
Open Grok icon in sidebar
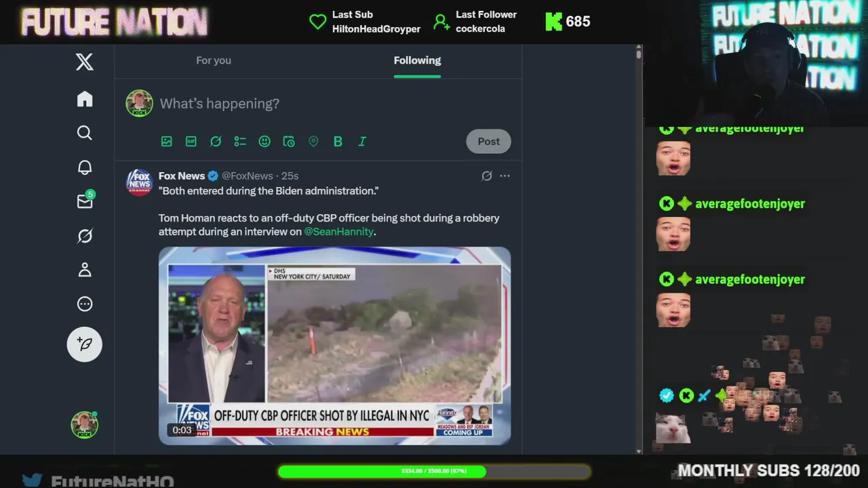click(85, 236)
